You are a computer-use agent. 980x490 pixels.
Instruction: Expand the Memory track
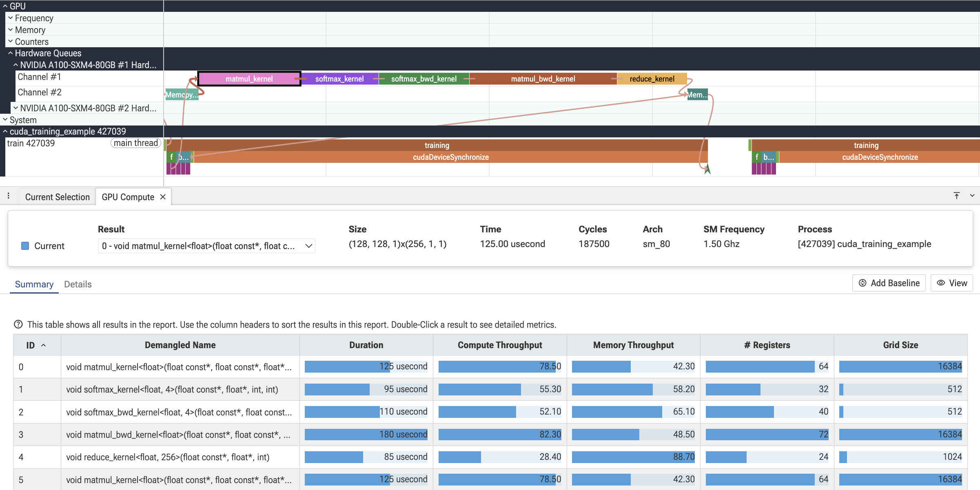[10, 30]
